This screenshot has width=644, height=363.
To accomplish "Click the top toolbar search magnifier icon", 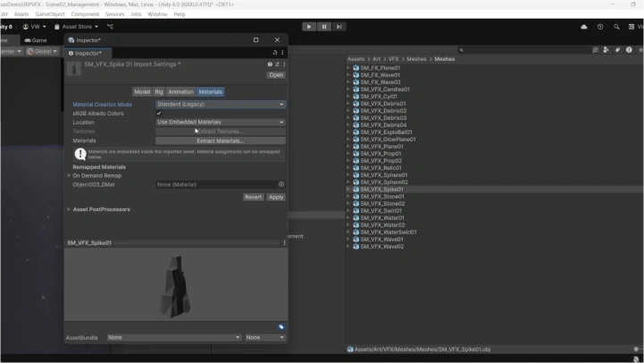I will 616,27.
